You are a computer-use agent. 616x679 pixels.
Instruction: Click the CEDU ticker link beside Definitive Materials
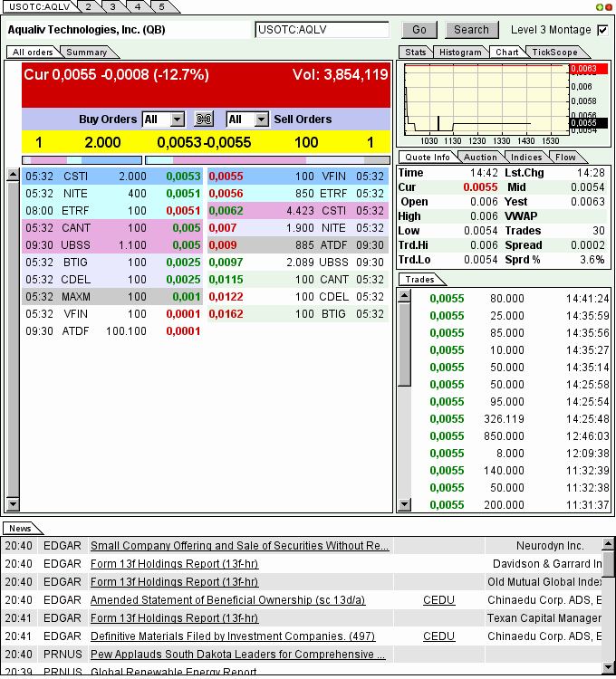click(438, 636)
